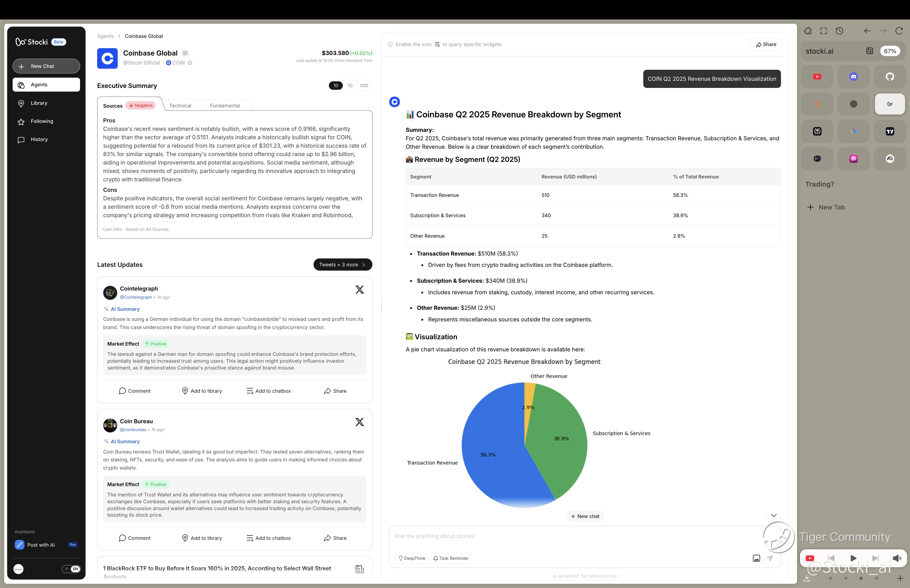The width and height of the screenshot is (910, 588).
Task: Click the star icon next to COIN ticker
Action: tap(190, 63)
